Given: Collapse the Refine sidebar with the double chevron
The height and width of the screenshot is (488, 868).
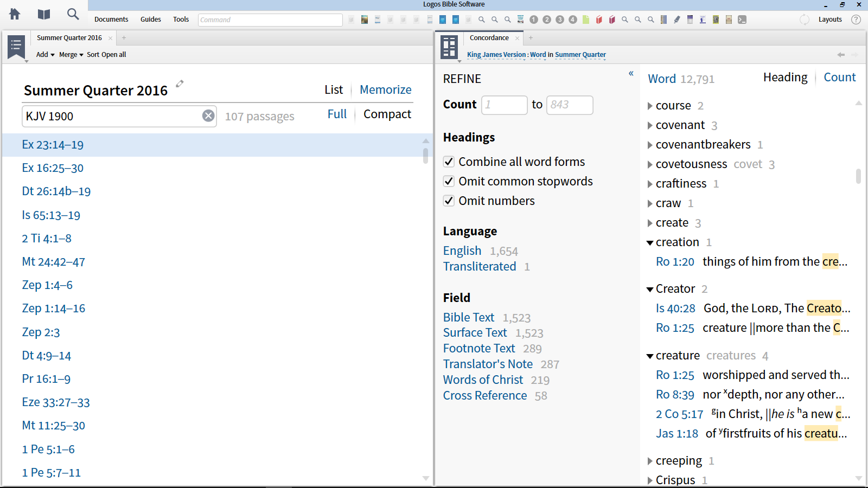Looking at the screenshot, I should (x=631, y=73).
